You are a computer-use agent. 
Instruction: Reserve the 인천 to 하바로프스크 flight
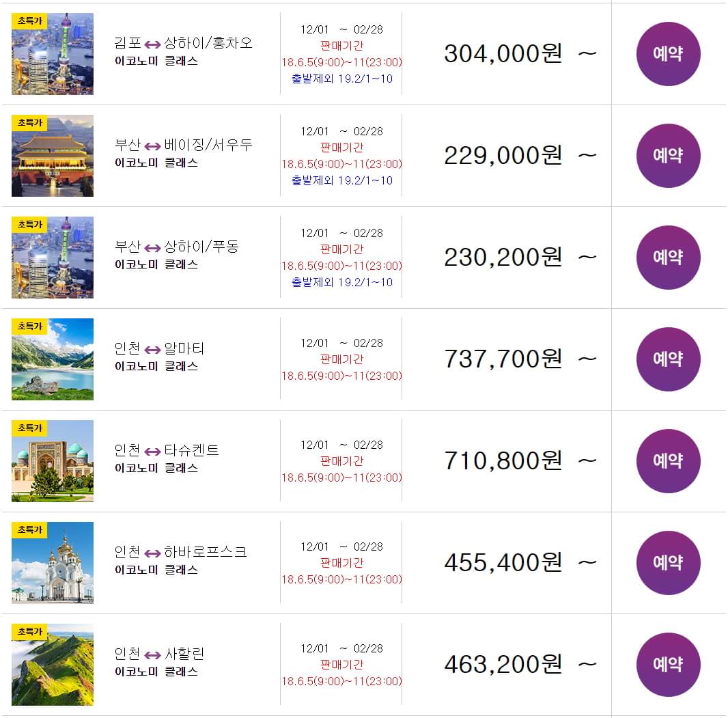coord(668,563)
